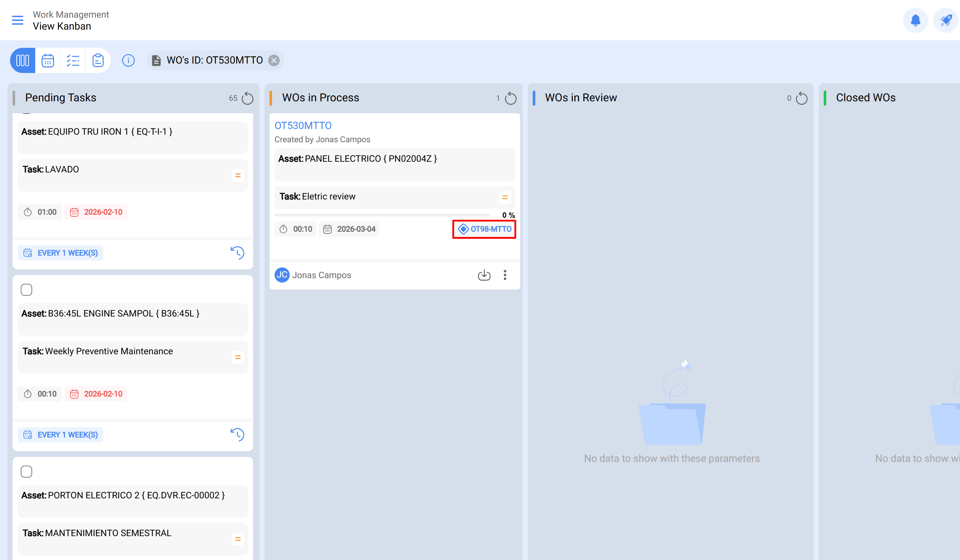The image size is (960, 560).
Task: Remove the WO's ID OT530MTTO filter
Action: [274, 60]
